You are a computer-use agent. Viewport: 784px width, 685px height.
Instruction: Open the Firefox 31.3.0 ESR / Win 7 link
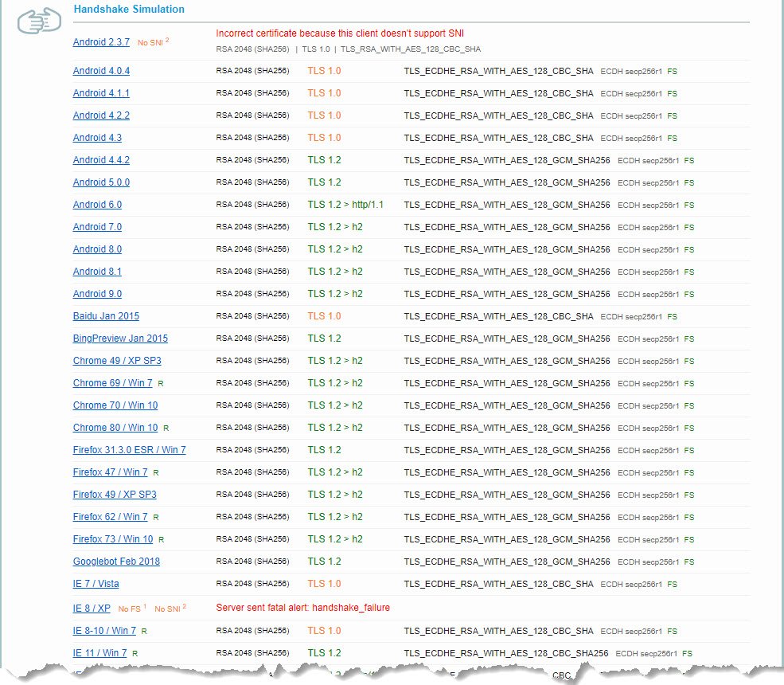[x=130, y=450]
